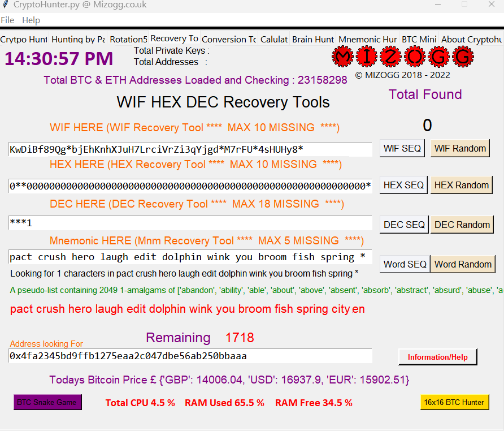Go to the Mnemonic Hur tab
The height and width of the screenshot is (431, 504).
coord(368,39)
